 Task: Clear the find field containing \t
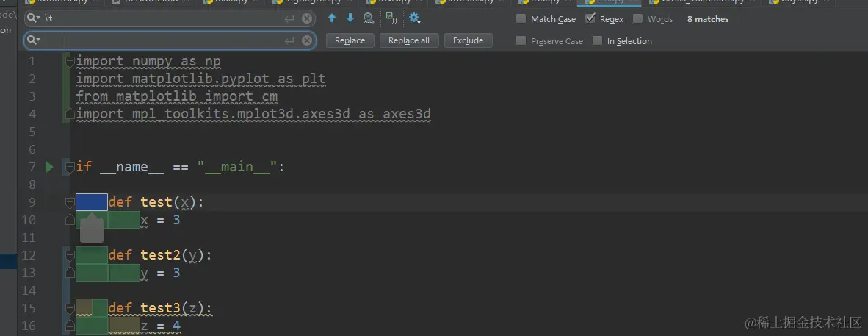[x=307, y=19]
